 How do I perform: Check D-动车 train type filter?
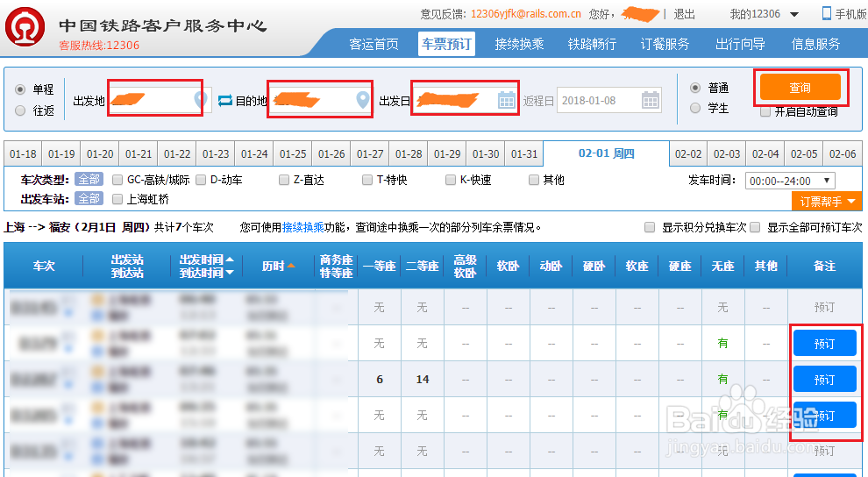point(201,180)
